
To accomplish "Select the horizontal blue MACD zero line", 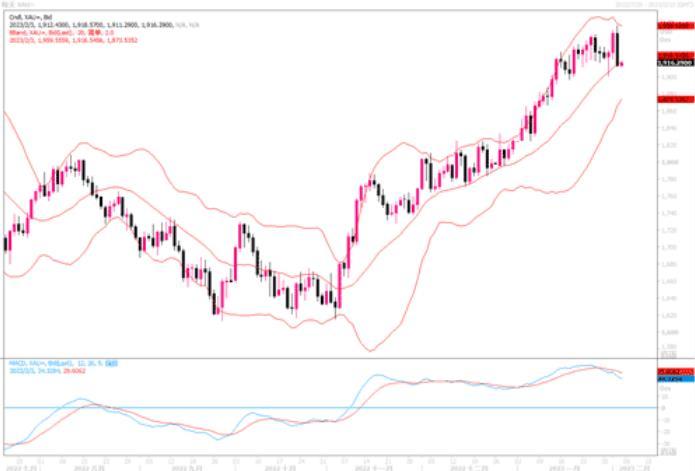I will [300, 407].
